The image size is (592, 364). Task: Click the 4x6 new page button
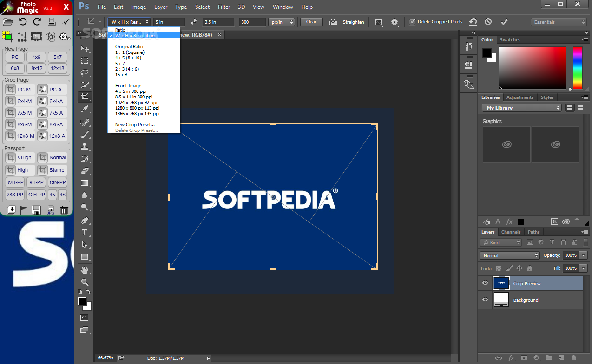pos(36,57)
